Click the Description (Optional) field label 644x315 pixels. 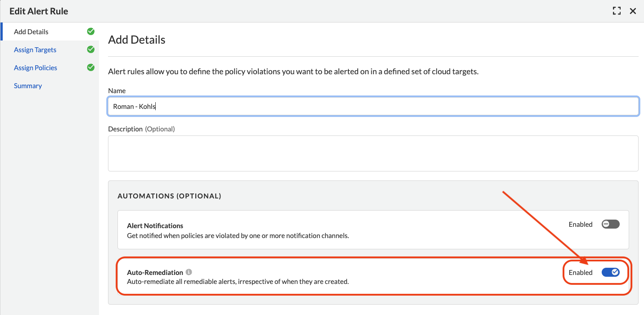141,129
